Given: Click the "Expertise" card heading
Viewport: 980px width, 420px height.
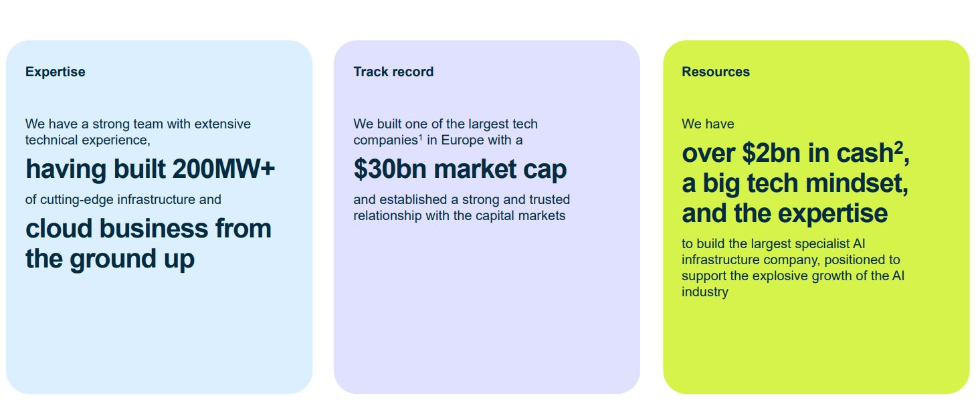Looking at the screenshot, I should 56,72.
